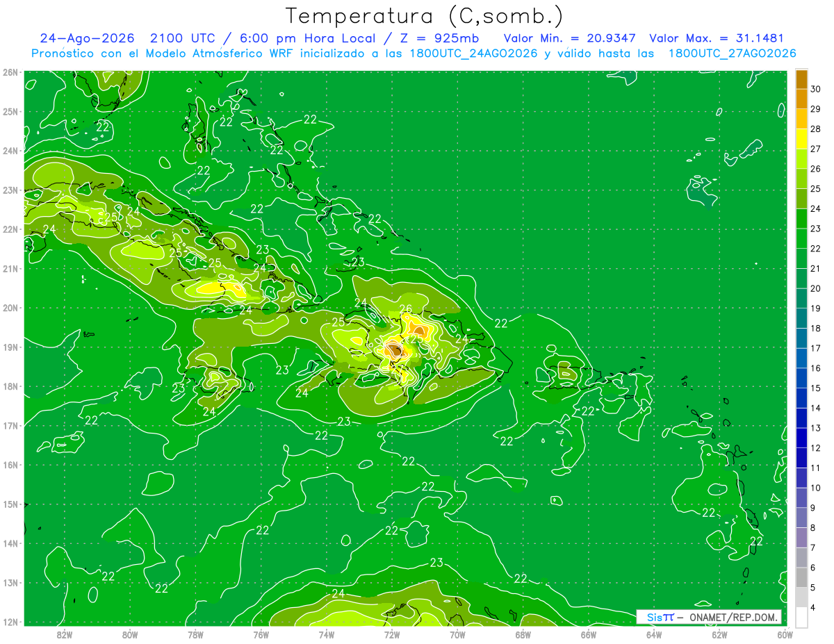
Task: Click the "82W" longitude axis label
Action: [65, 634]
